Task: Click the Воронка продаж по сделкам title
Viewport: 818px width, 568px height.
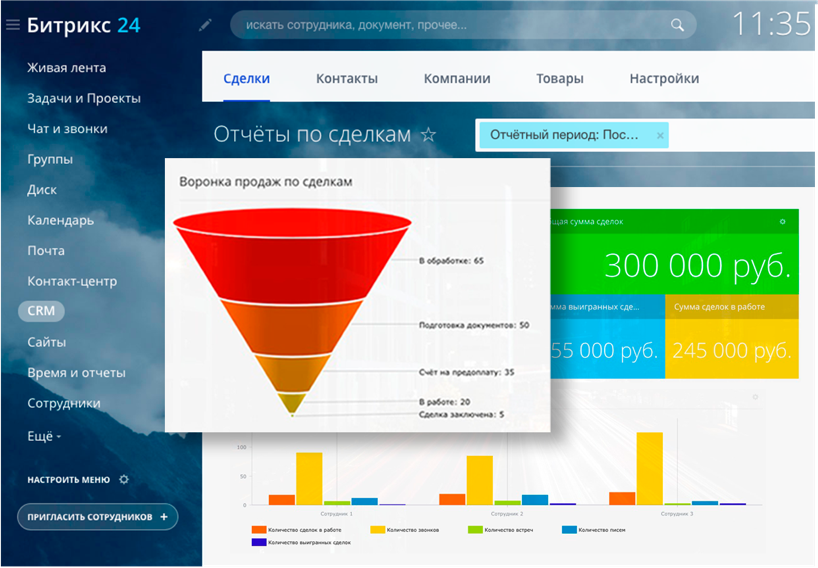Action: [266, 182]
